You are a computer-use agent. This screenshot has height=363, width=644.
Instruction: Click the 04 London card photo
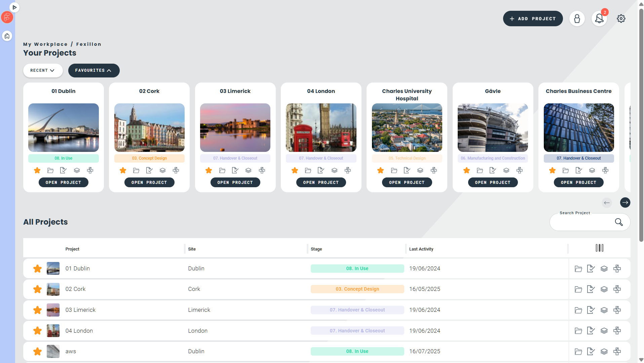click(321, 128)
